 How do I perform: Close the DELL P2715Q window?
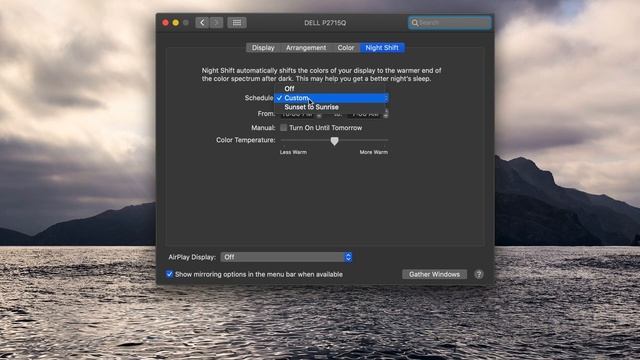coord(165,23)
